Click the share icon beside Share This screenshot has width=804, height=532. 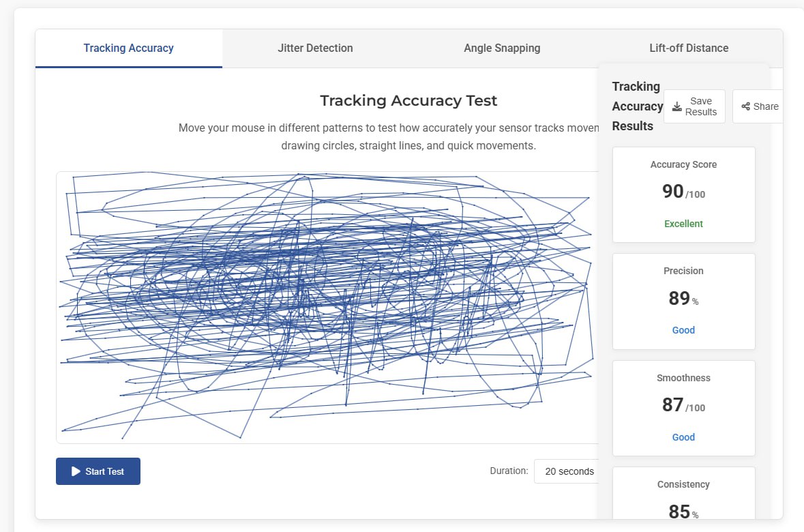click(745, 106)
